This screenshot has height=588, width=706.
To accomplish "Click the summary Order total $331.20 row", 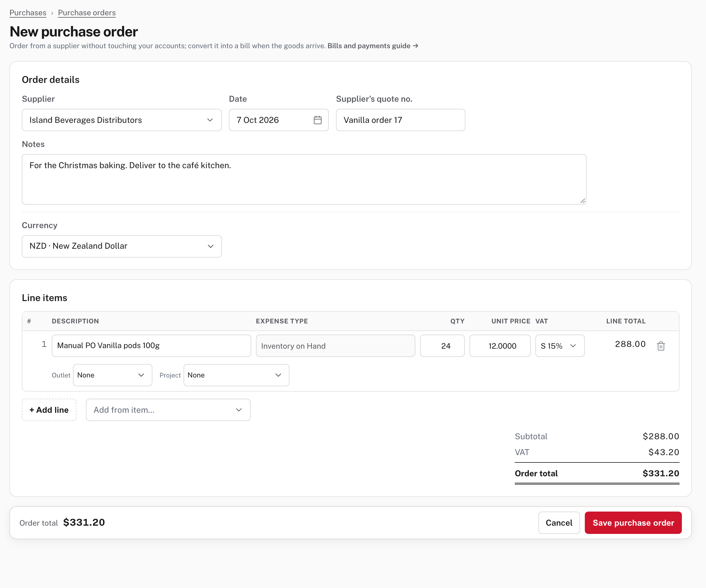I will 597,473.
